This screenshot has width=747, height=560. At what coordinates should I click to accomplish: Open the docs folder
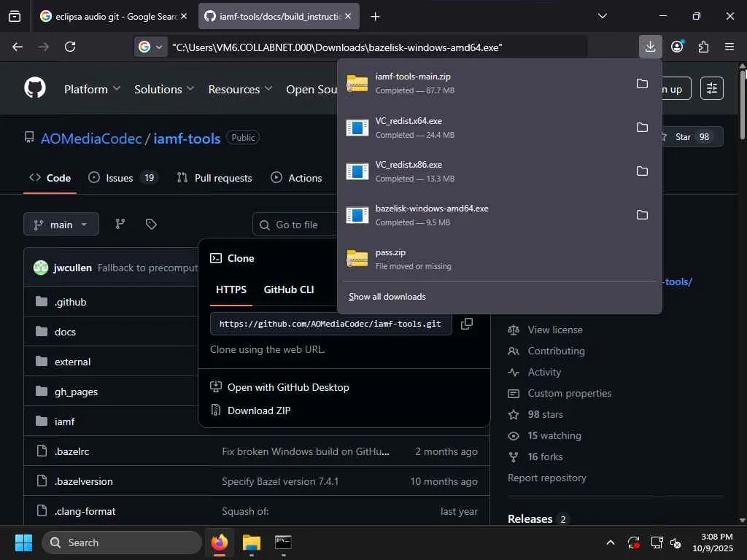65,332
